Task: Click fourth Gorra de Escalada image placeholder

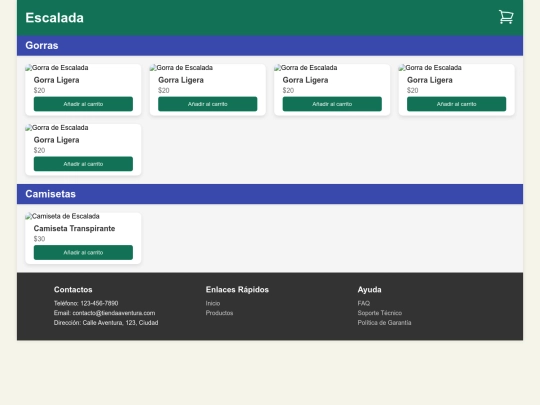Action: click(430, 68)
